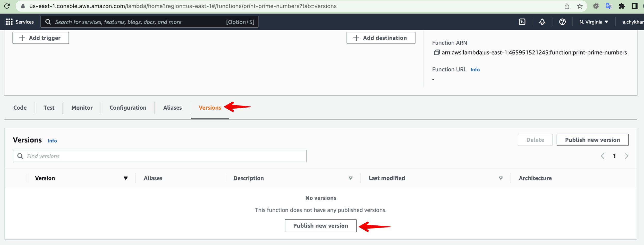This screenshot has height=245, width=644.
Task: Click the lock icon in the address bar
Action: pos(23,6)
